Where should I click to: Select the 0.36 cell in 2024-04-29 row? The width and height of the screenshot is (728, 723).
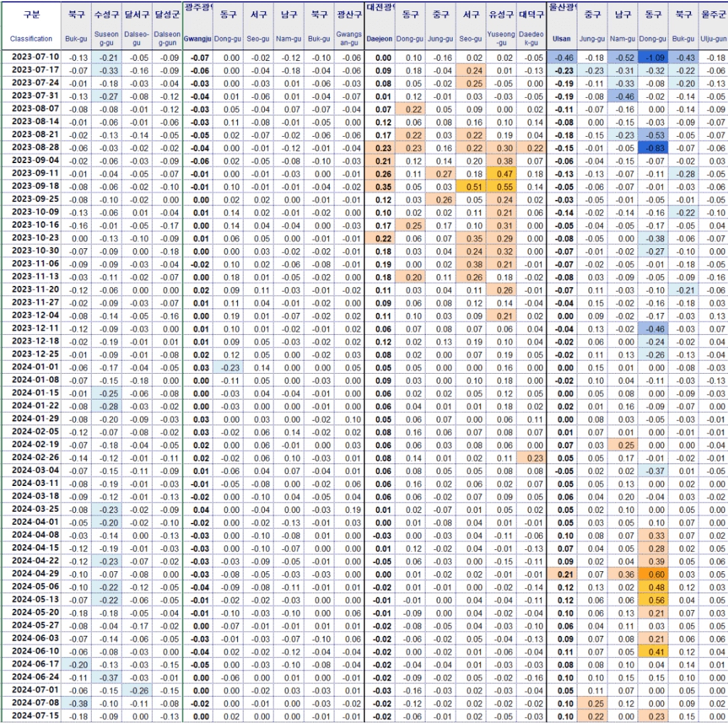pos(622,574)
